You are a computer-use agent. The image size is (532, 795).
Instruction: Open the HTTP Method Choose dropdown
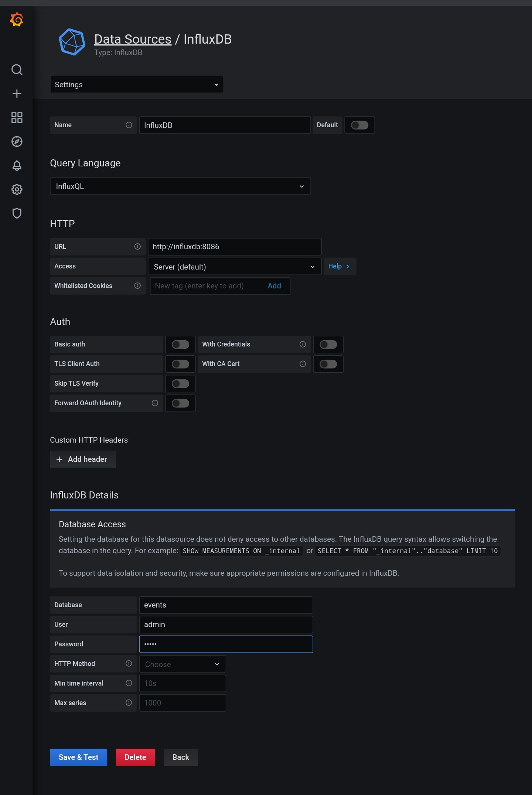(x=183, y=664)
